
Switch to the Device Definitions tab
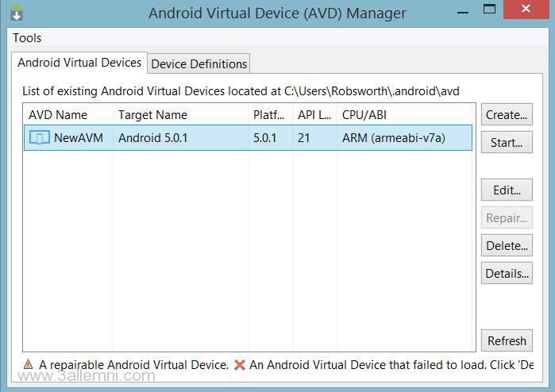tap(199, 63)
